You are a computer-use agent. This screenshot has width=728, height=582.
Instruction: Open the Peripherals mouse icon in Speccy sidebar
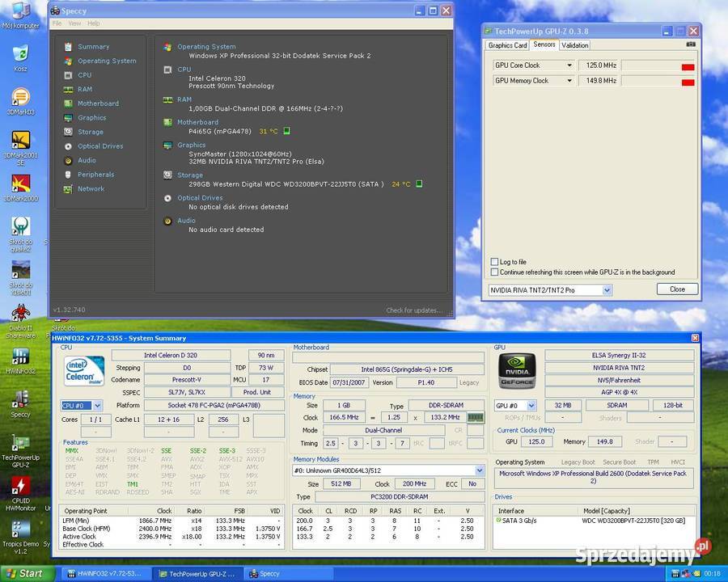[x=68, y=175]
